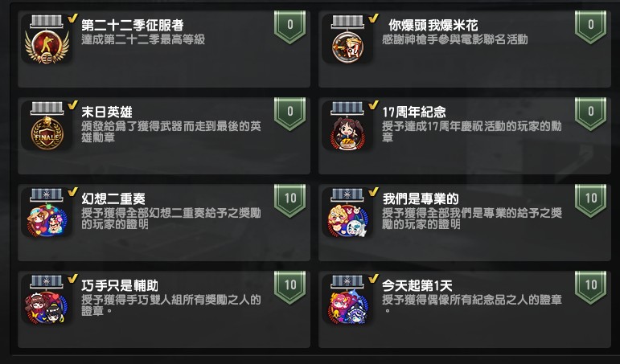Click the green 10 badge on 今天起第1天
Image resolution: width=620 pixels, height=364 pixels.
590,288
